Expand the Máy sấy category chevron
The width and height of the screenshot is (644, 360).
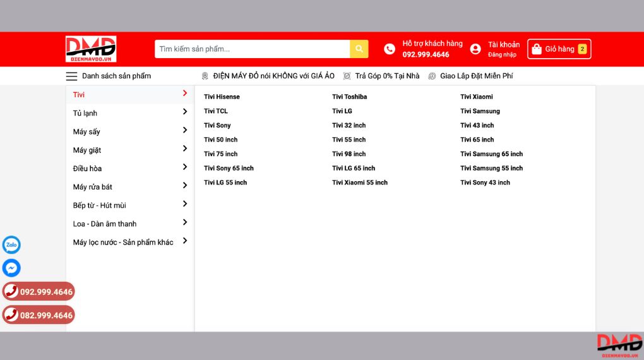[x=185, y=130]
